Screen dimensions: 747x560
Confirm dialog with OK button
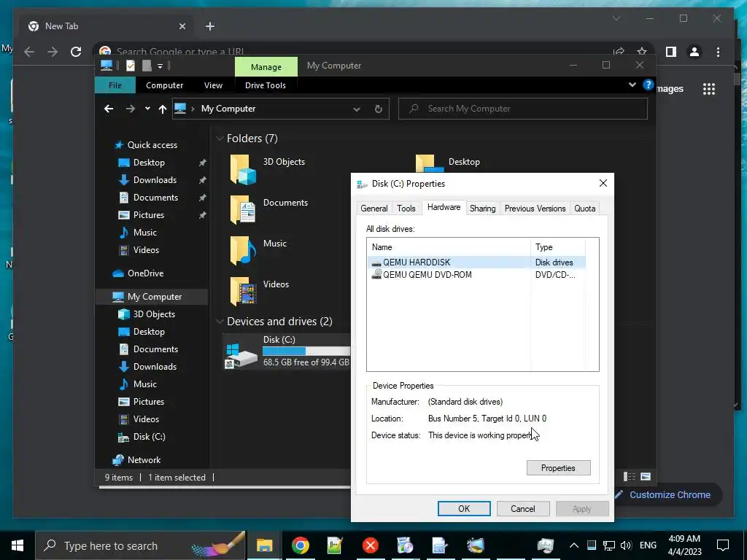pos(464,508)
